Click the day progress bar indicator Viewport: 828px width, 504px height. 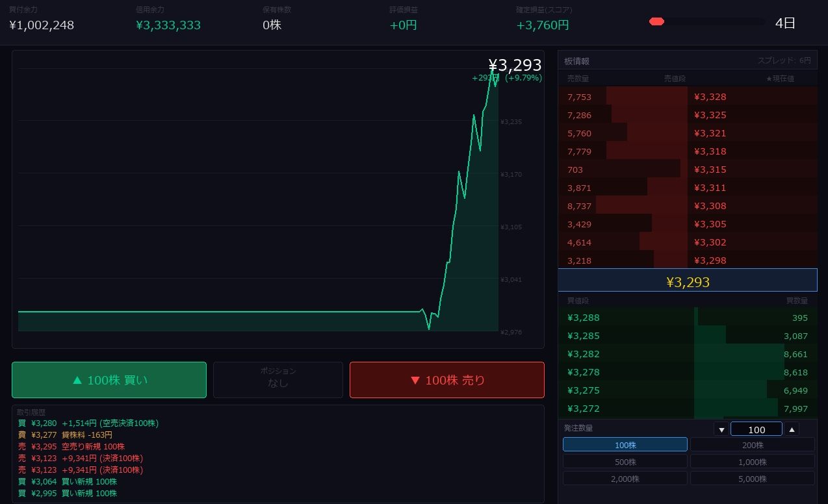coord(707,21)
